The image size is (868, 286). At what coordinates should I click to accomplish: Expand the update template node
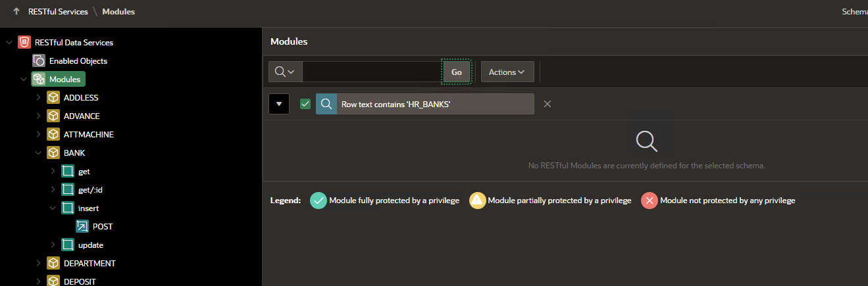(53, 245)
